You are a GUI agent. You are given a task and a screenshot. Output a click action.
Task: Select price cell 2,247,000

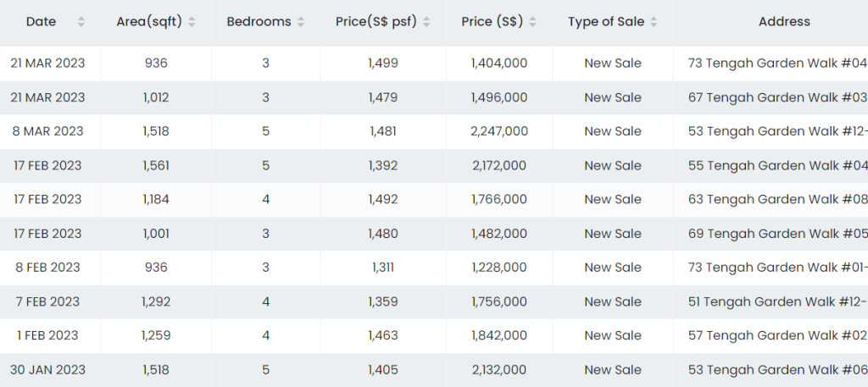[499, 131]
